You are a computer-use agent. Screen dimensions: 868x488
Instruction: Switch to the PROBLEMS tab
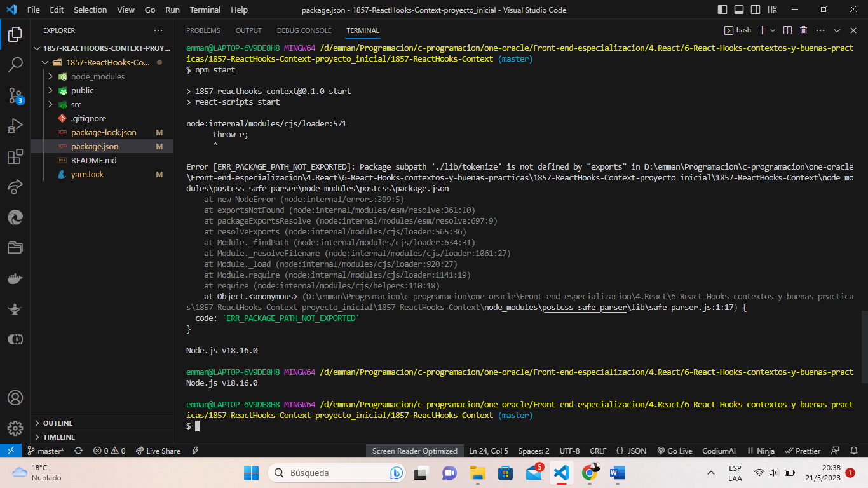(203, 30)
